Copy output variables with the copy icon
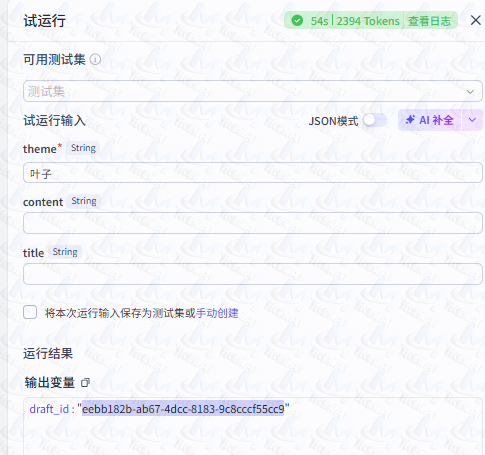The width and height of the screenshot is (485, 455). (85, 382)
